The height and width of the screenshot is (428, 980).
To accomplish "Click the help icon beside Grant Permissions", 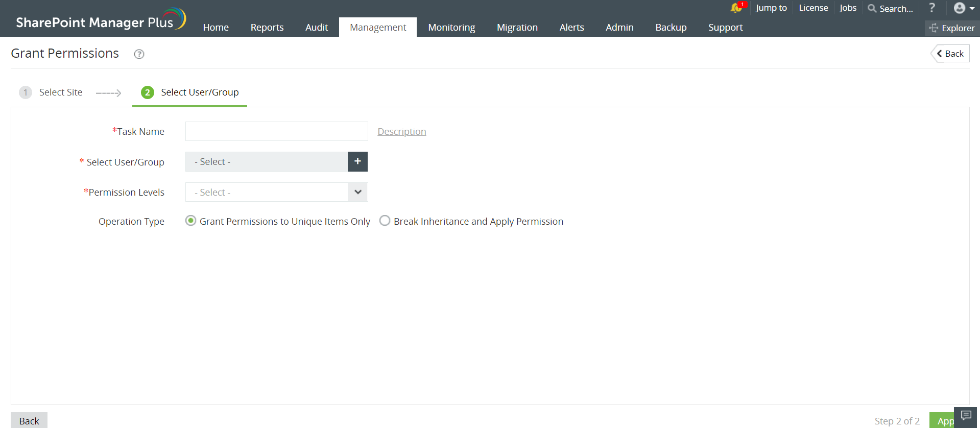I will 139,54.
